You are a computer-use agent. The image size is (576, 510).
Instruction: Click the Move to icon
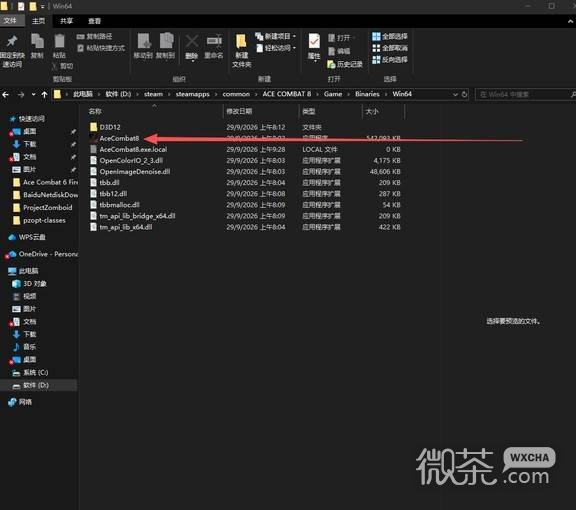144,41
